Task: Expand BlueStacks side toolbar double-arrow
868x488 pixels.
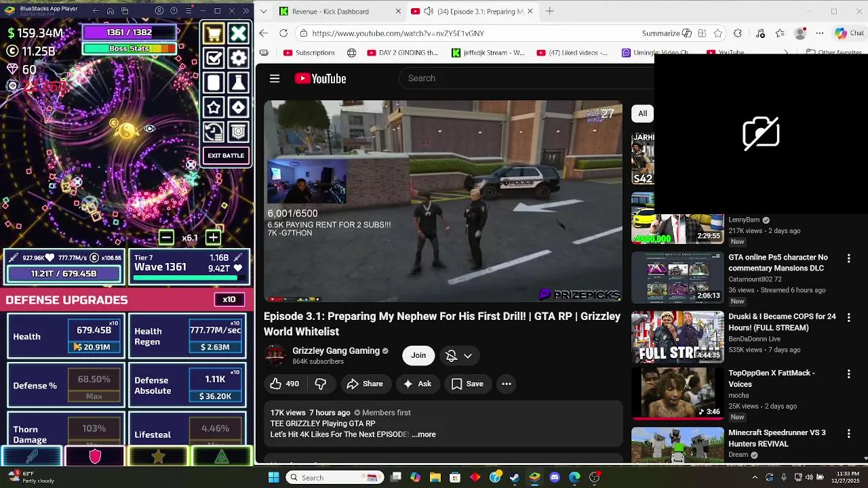Action: [246, 11]
